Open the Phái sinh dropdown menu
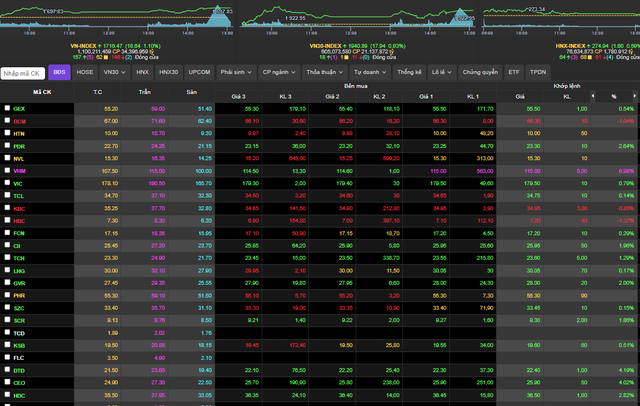This screenshot has width=640, height=406. pos(236,73)
